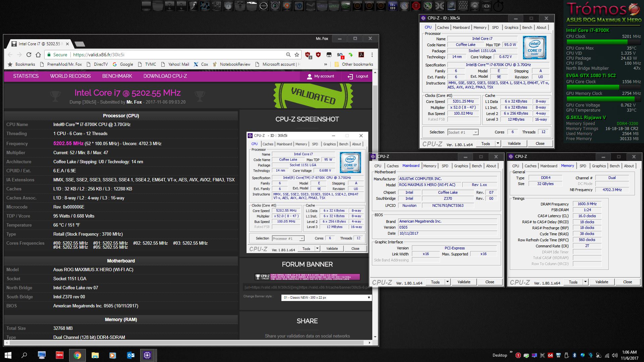Launch the Intel Core icon in top dock

[451, 6]
